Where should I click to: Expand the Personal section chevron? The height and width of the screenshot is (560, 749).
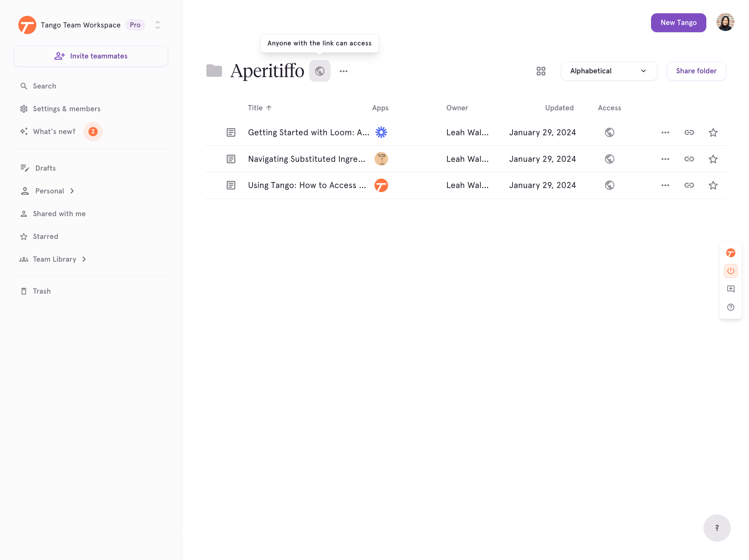pos(72,191)
